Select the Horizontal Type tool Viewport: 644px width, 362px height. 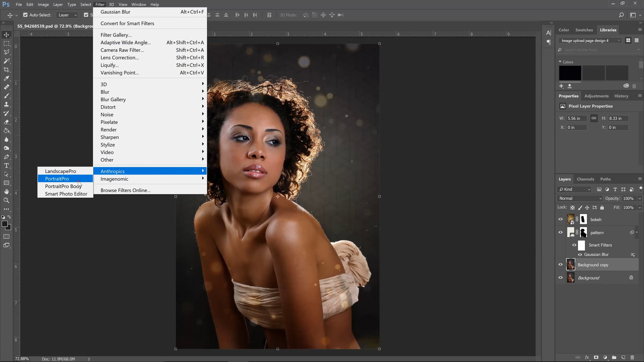coord(6,165)
